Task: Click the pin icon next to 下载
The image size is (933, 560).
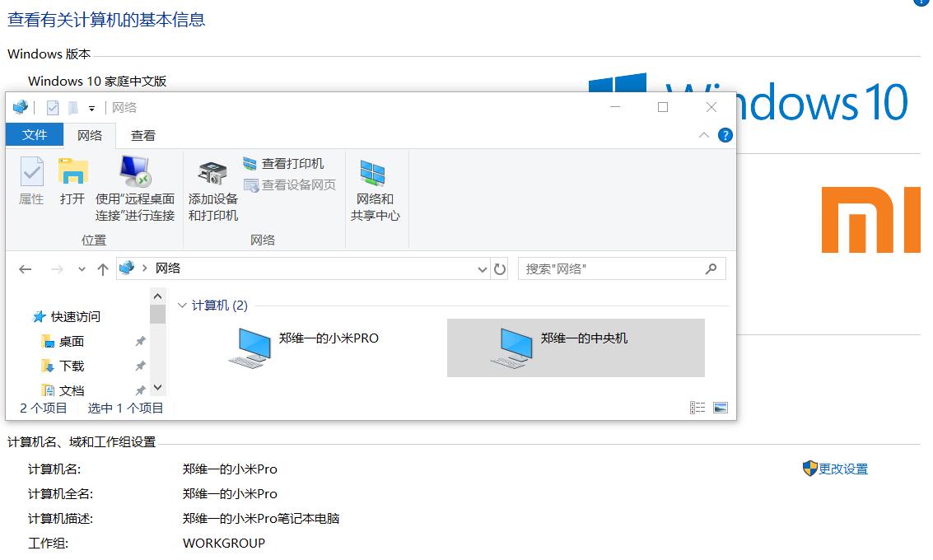Action: click(x=141, y=366)
